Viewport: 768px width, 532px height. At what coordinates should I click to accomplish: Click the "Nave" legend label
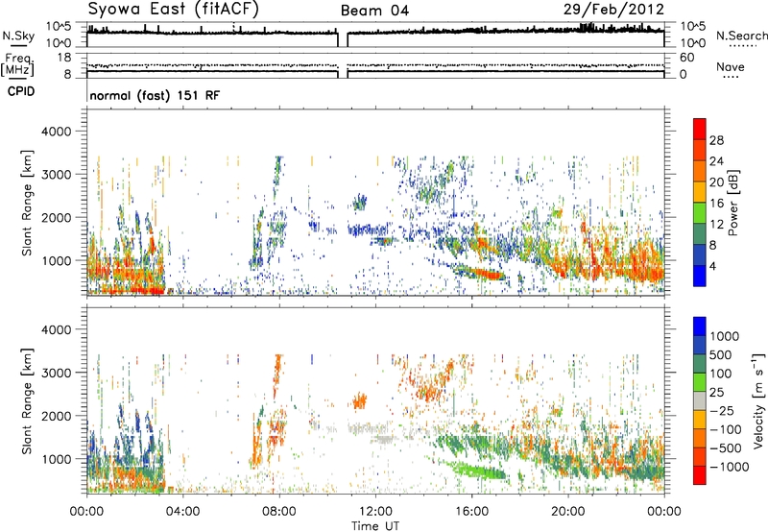(x=730, y=67)
